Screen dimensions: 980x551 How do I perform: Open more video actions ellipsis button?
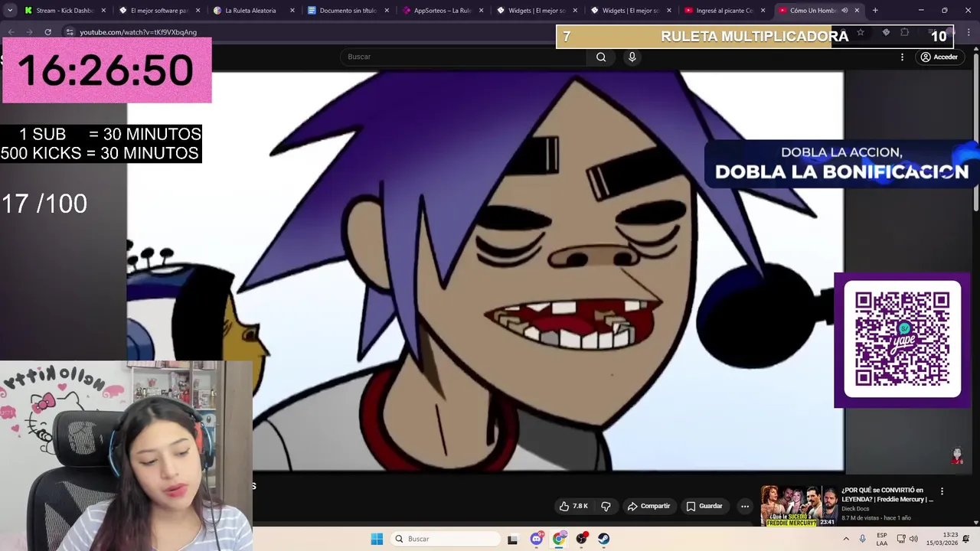(x=745, y=506)
